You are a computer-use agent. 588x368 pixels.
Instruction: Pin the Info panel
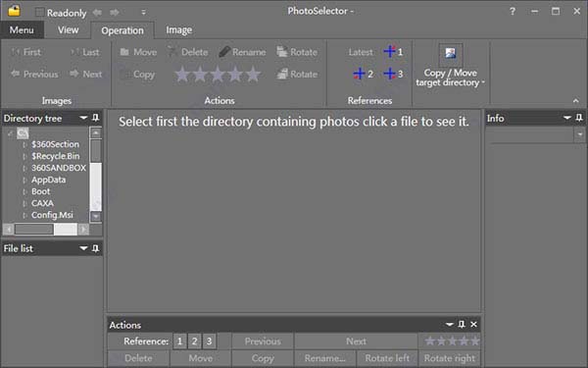coord(579,118)
